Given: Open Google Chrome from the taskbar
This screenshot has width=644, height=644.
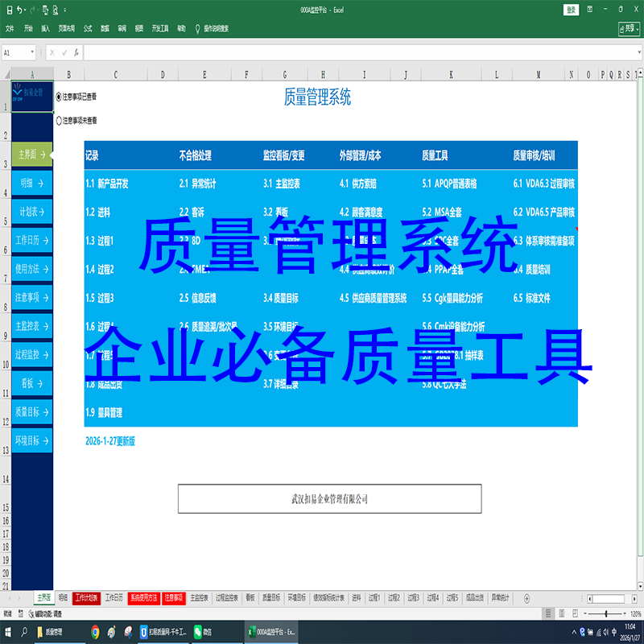Looking at the screenshot, I should tap(95, 632).
